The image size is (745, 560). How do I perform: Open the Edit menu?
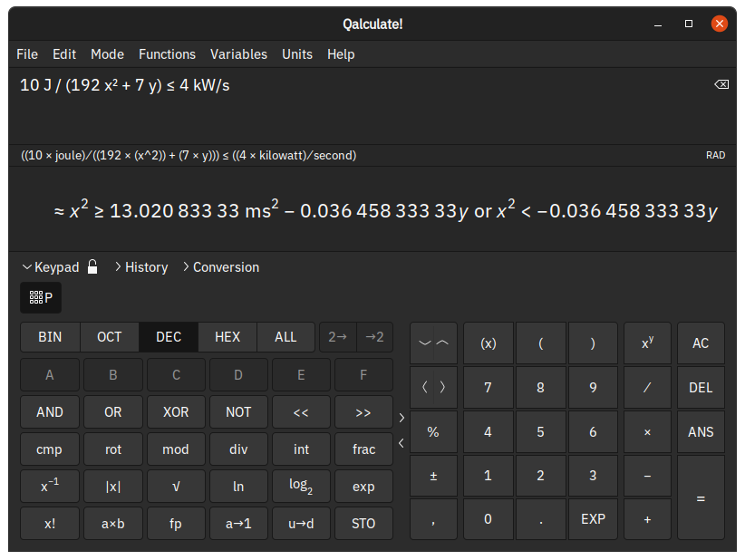pos(64,54)
